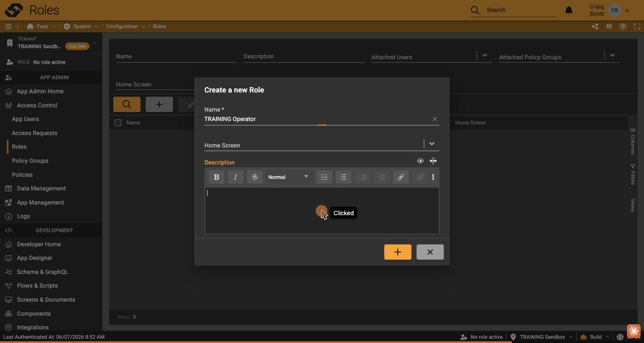Check the select-all checkbox beside Name column
Screen dimensions: 644x343
(x=118, y=123)
